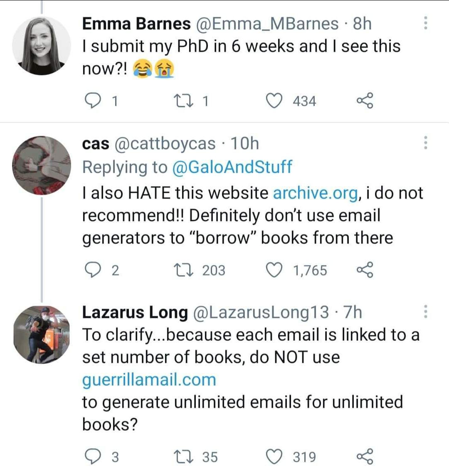The width and height of the screenshot is (449, 476).
Task: Open more options on Lazarus Long's tweet
Action: tap(426, 312)
